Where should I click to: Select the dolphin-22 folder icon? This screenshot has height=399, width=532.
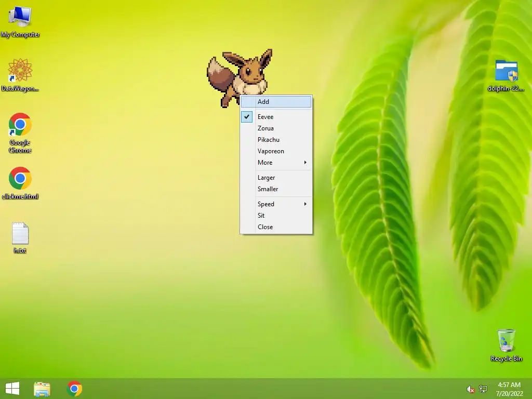tap(506, 75)
